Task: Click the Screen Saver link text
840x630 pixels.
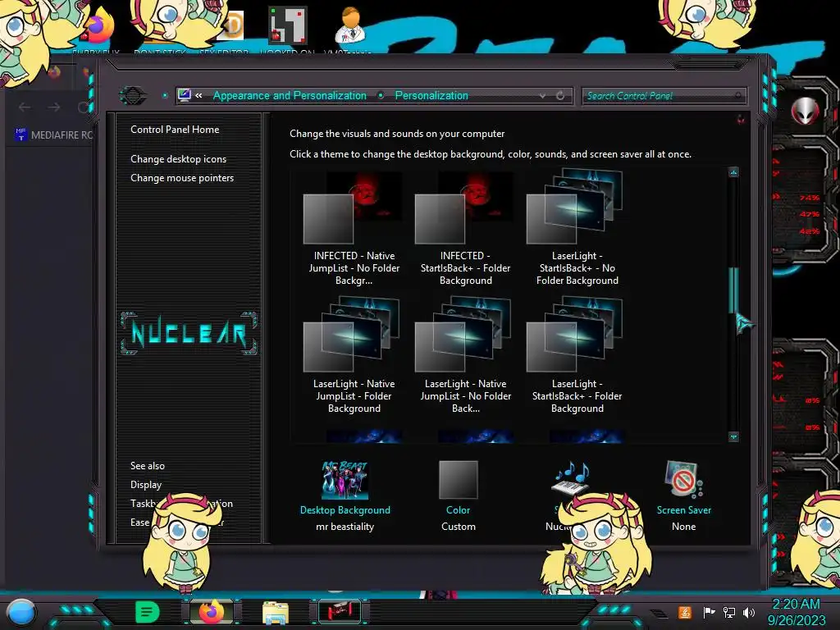Action: click(684, 510)
